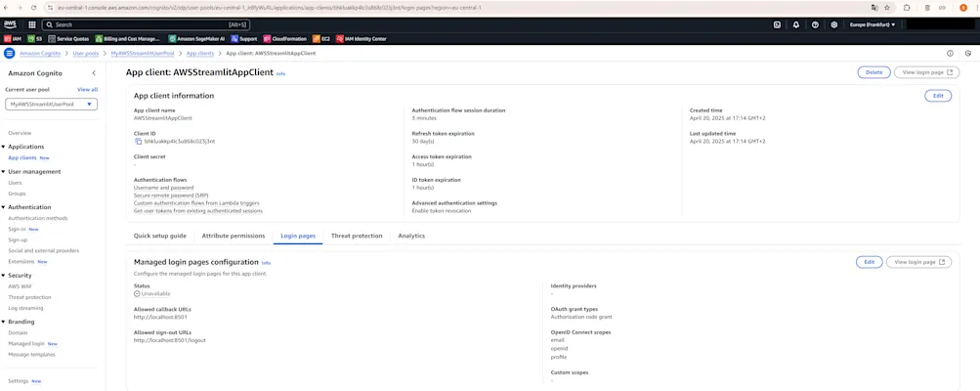Switch to the Threat protection tab
Viewport: 980px width, 391px height.
coord(357,236)
